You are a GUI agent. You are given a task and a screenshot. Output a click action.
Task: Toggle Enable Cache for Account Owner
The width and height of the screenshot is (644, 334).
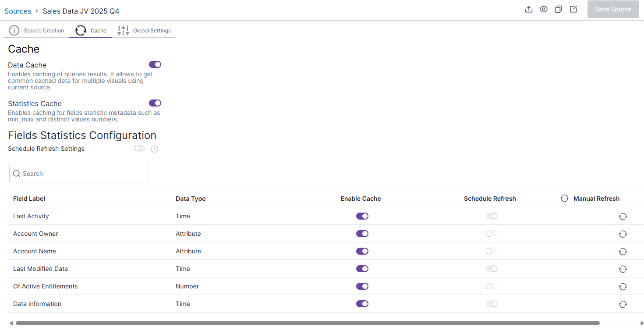[x=362, y=234]
